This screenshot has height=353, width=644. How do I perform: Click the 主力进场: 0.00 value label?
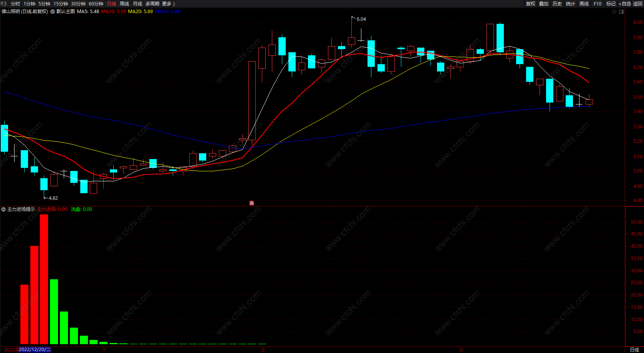(52, 209)
